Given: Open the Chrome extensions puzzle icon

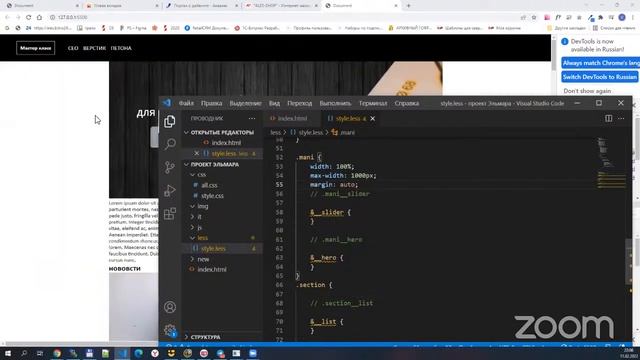Looking at the screenshot, I should [601, 17].
